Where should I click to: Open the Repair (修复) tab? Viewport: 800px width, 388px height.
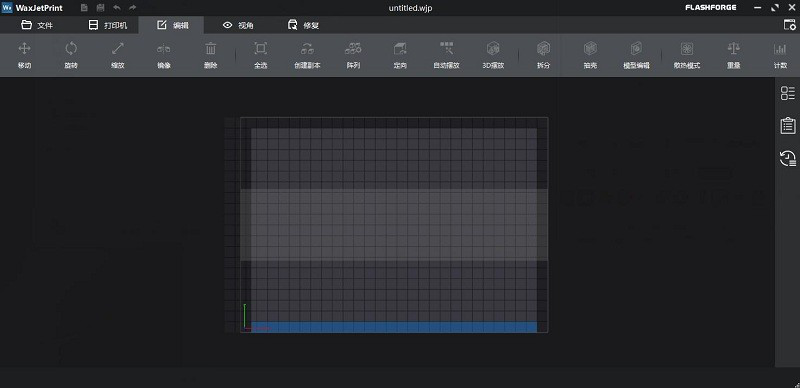click(304, 25)
